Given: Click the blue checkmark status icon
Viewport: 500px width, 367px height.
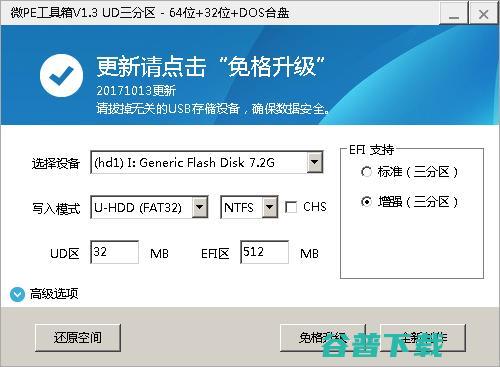Looking at the screenshot, I should click(61, 75).
